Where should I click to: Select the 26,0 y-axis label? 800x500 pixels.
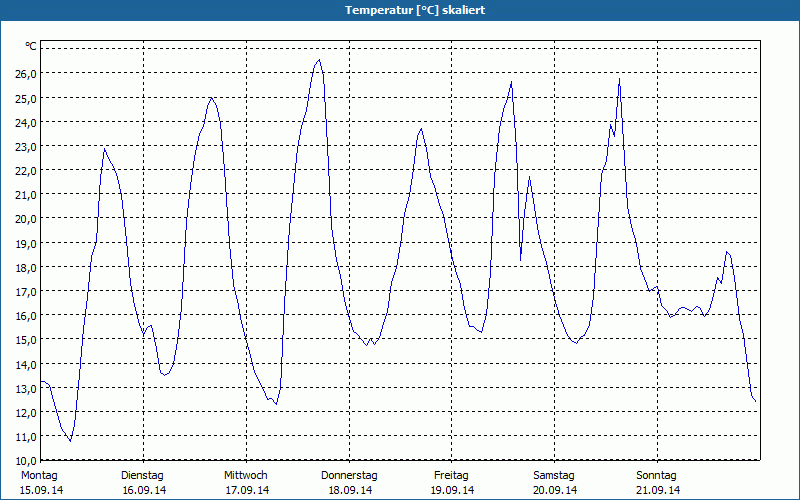pyautogui.click(x=25, y=74)
